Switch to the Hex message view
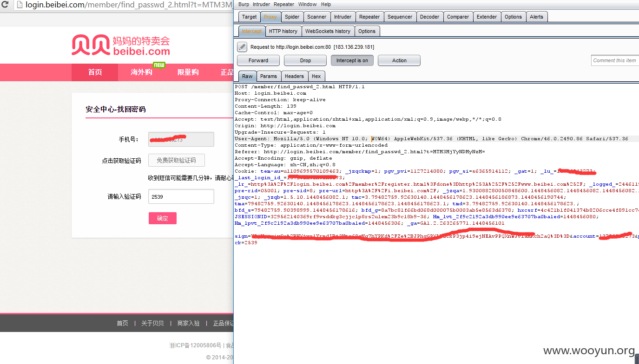The height and width of the screenshot is (364, 639). point(316,76)
